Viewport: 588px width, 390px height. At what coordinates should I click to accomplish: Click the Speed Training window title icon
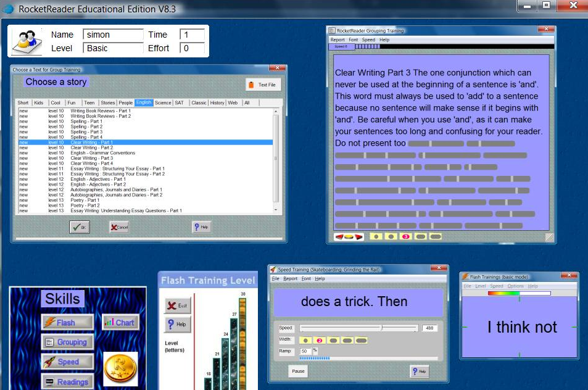point(273,269)
